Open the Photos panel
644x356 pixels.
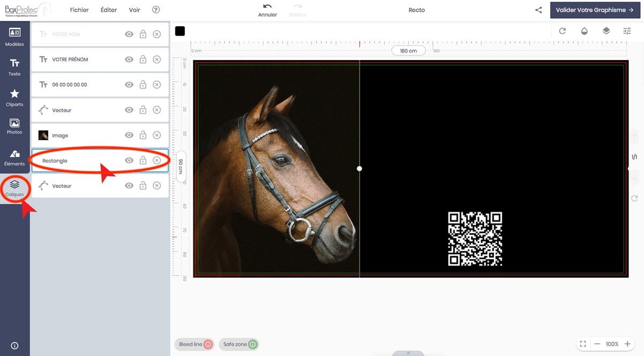coord(14,127)
